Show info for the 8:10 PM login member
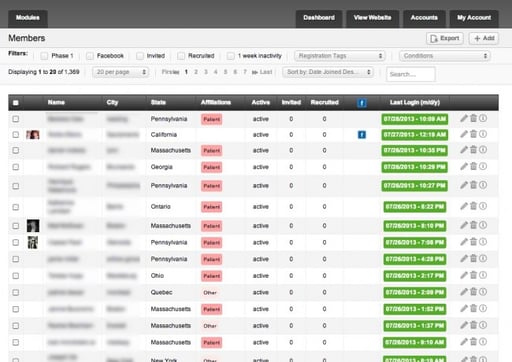512x362 pixels. pos(483,225)
